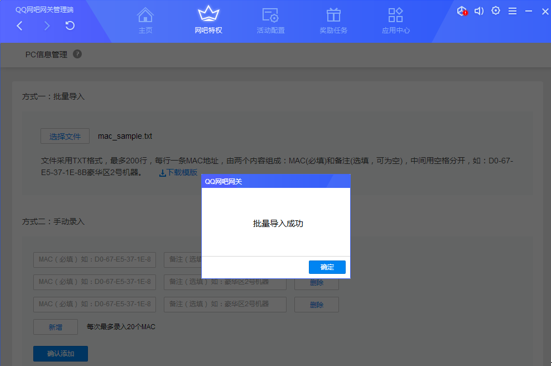552x367 pixels.
Task: Go back with the left arrow icon
Action: (x=20, y=26)
